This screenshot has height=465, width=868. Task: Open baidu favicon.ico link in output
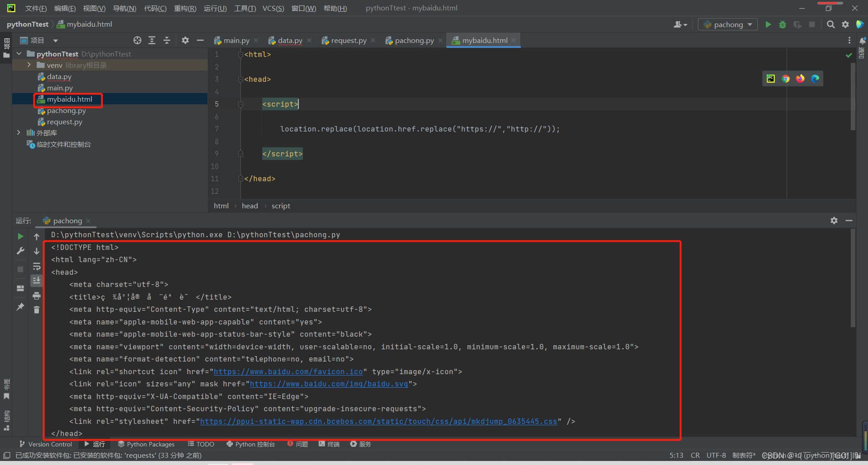click(x=288, y=371)
